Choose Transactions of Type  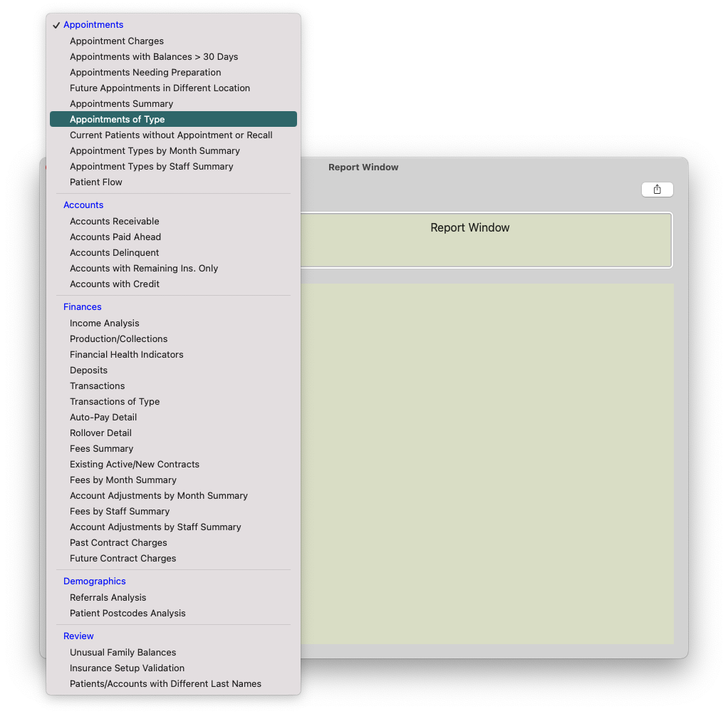pos(115,401)
